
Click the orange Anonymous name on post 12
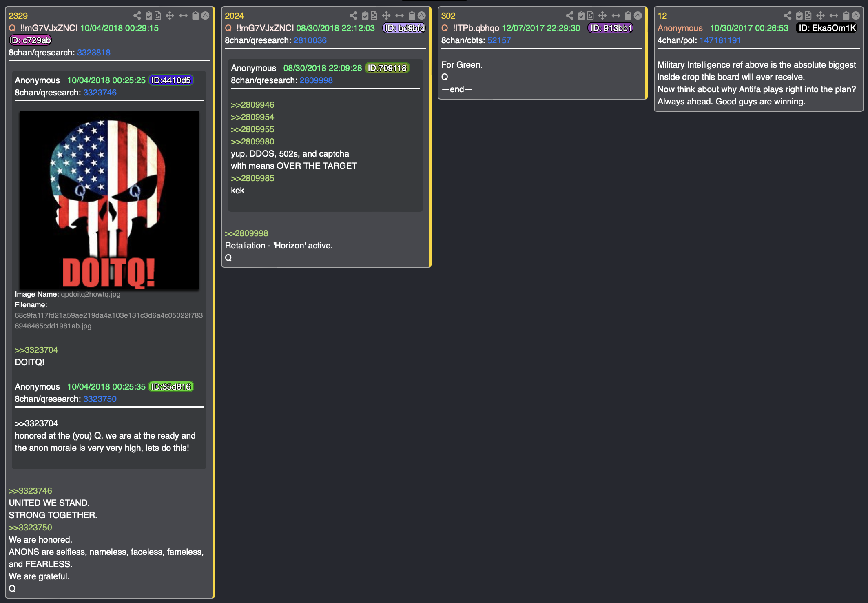tap(680, 28)
